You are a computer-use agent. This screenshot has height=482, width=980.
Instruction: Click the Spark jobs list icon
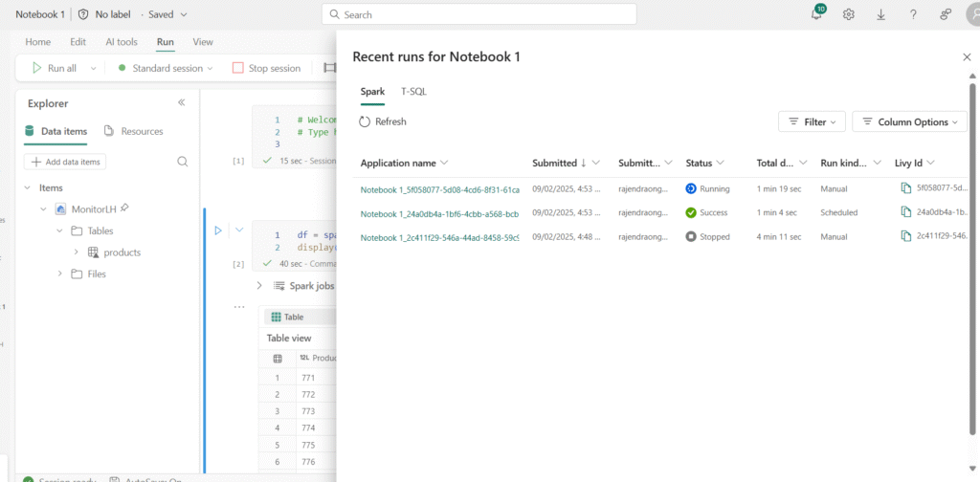[x=279, y=286]
